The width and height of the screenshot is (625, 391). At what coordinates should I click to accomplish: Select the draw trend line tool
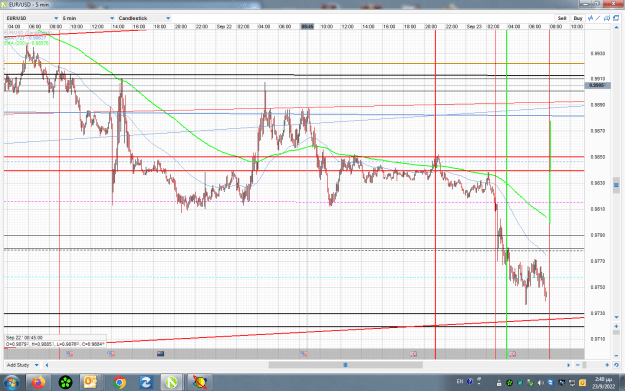(x=598, y=18)
